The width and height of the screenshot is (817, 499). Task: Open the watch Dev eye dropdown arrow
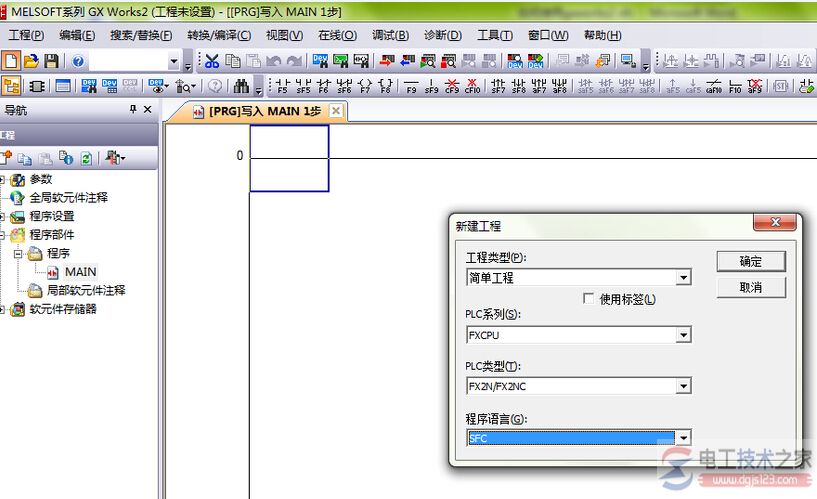point(167,86)
